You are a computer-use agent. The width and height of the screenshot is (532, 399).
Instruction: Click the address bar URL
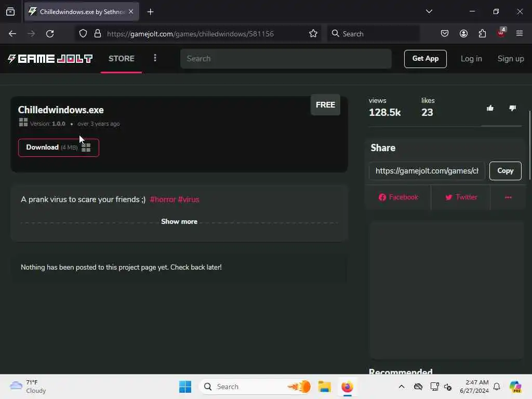point(190,34)
